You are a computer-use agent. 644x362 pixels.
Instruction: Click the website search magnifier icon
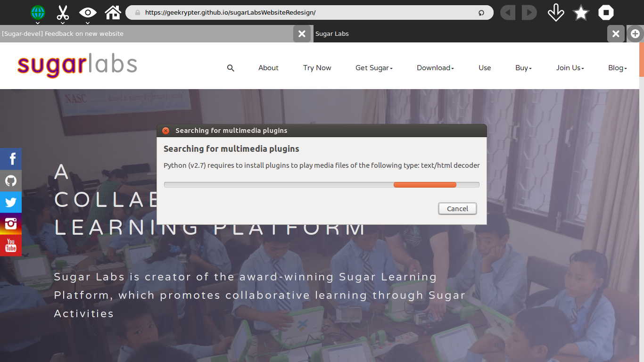click(x=231, y=68)
